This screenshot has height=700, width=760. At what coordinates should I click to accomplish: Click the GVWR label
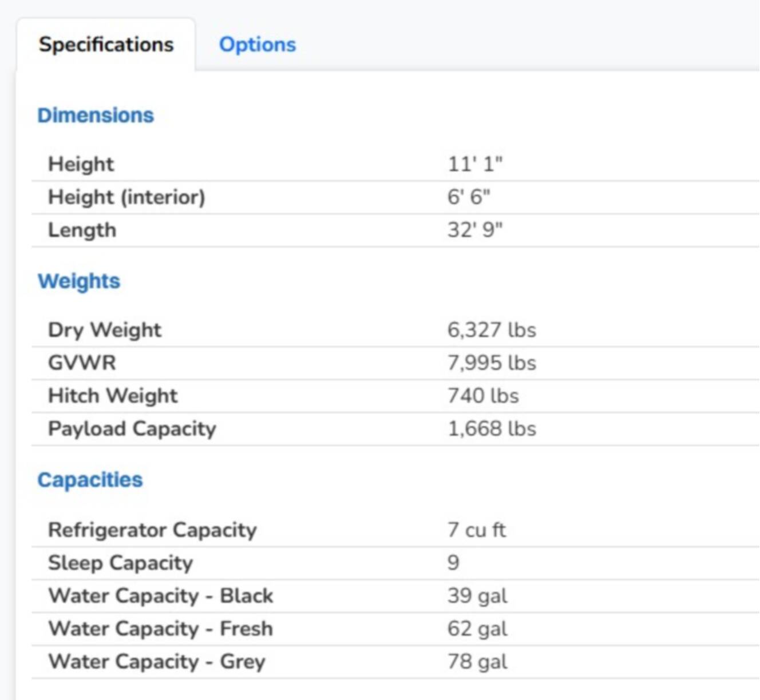click(82, 363)
